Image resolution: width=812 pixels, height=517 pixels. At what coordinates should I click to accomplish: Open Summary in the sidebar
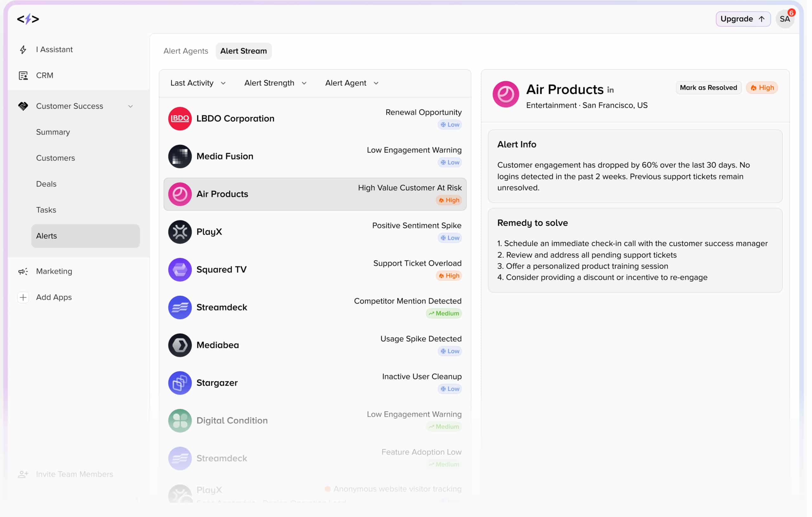click(53, 132)
